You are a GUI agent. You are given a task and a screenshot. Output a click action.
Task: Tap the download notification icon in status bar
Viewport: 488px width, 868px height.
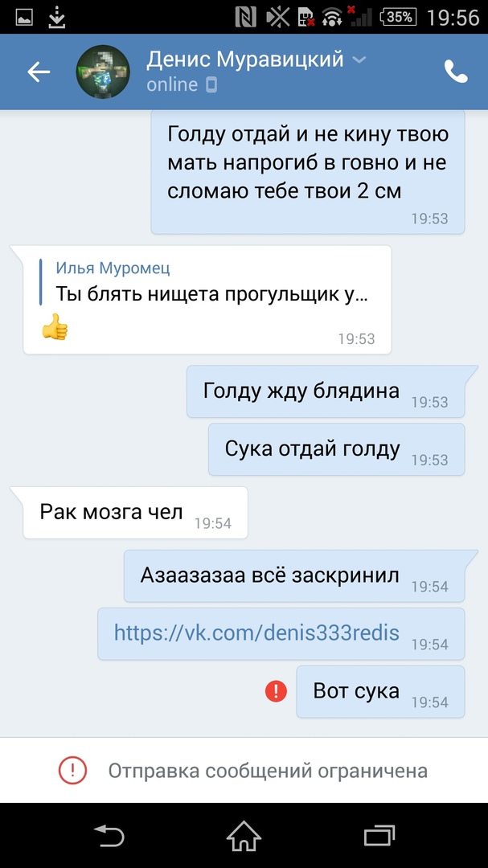pyautogui.click(x=57, y=18)
